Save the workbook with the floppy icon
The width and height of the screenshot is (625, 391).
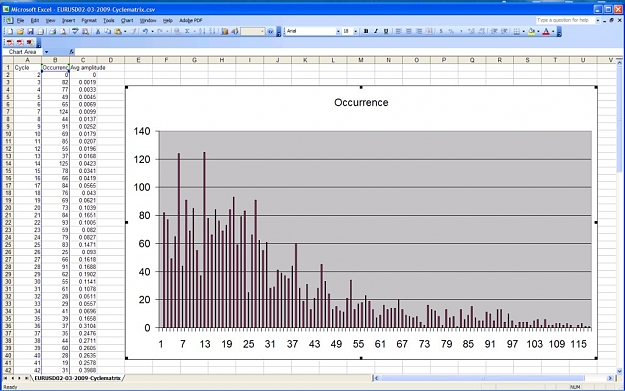point(30,31)
